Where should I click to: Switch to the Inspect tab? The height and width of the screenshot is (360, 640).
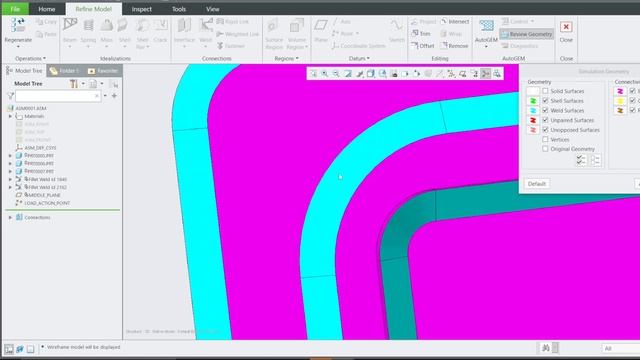click(x=142, y=9)
